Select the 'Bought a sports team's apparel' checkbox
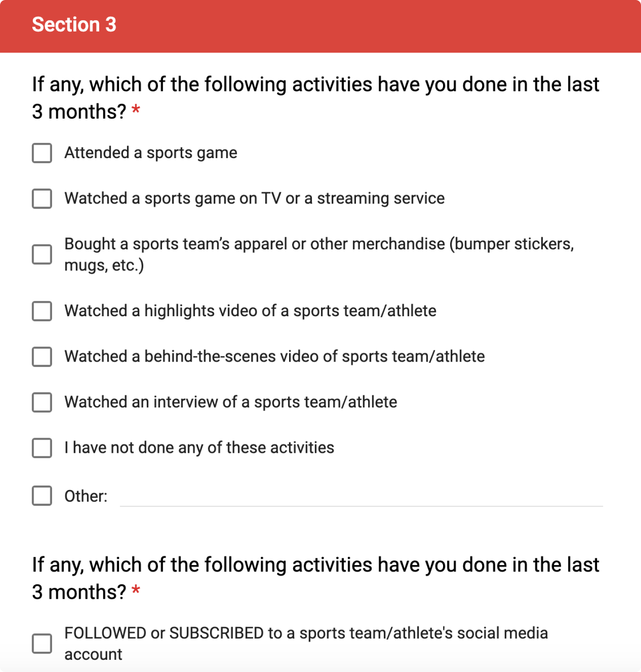641x672 pixels. pos(42,255)
